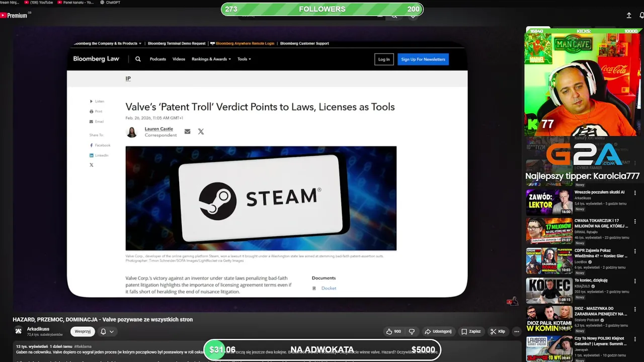644x362 pixels.
Task: Share to Facebook from the article sidebar
Action: point(100,145)
